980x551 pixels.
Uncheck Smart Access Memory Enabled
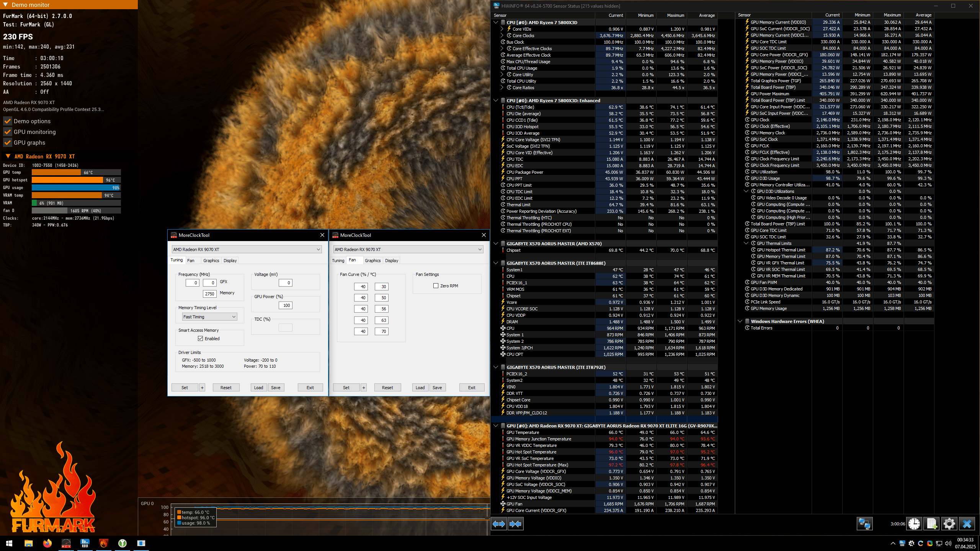200,339
